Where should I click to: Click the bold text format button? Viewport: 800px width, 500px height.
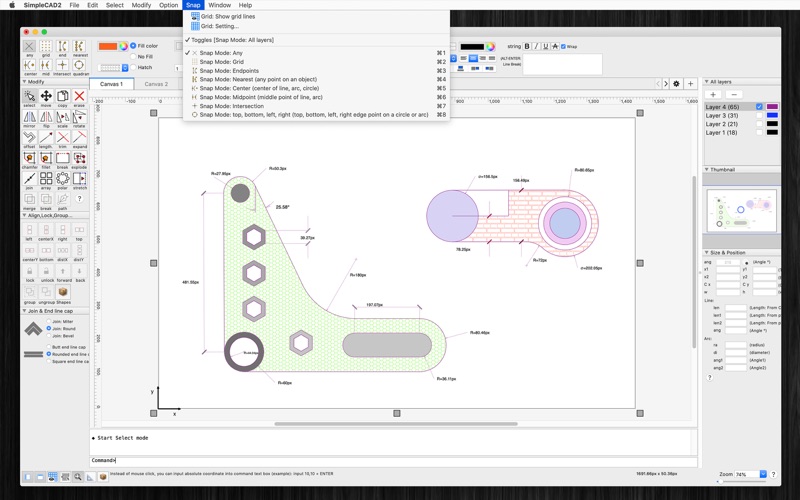[527, 46]
